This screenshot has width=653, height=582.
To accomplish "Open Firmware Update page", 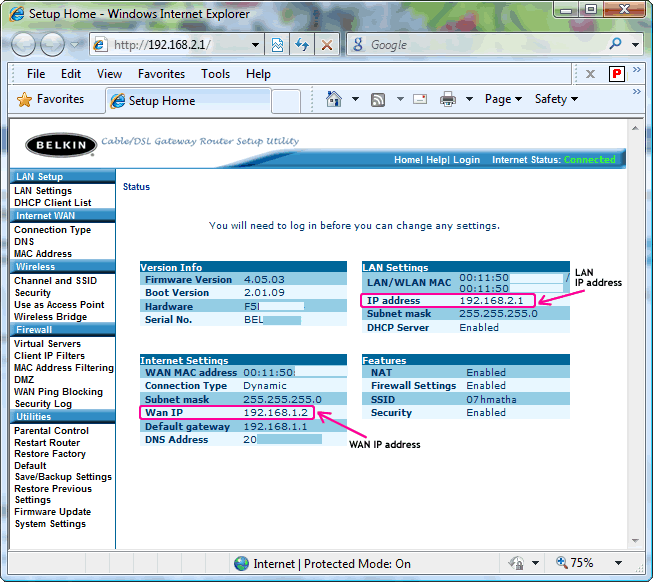I will coord(52,512).
